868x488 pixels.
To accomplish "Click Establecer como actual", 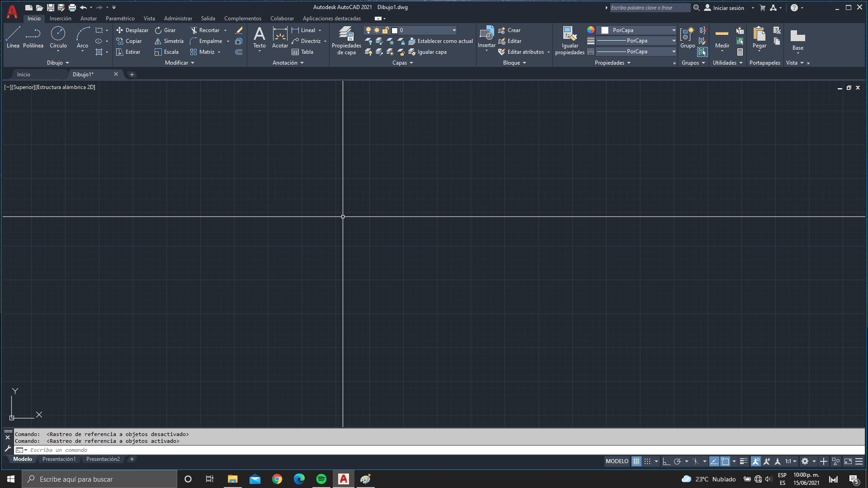I will tap(441, 41).
